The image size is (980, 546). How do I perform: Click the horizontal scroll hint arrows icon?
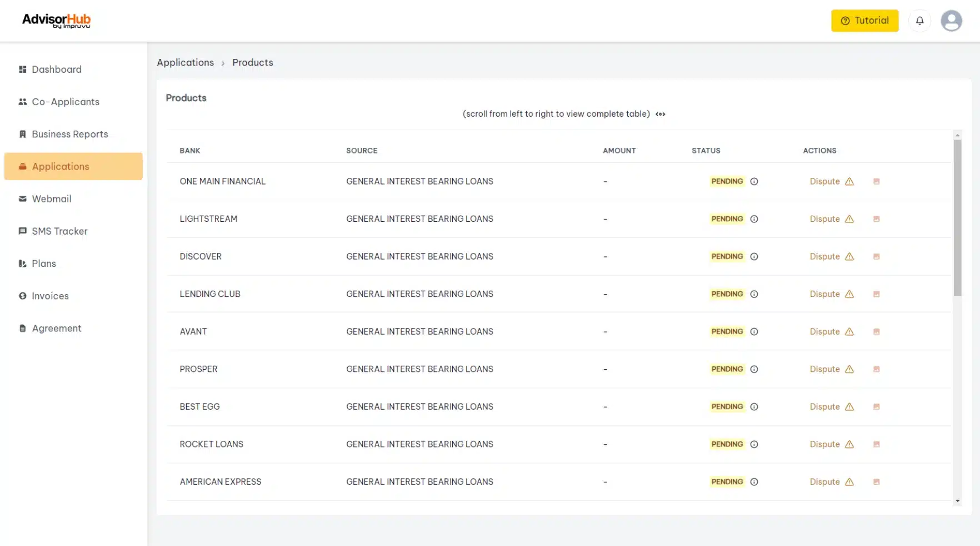click(x=660, y=114)
